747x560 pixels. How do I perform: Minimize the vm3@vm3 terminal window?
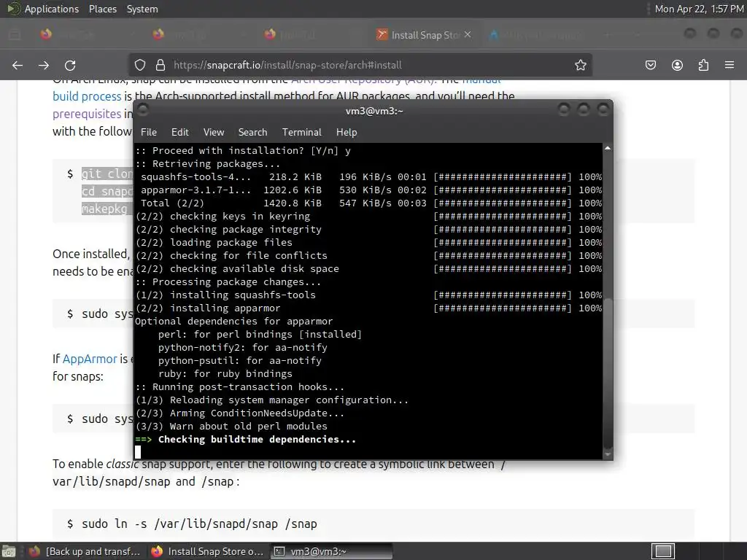564,111
